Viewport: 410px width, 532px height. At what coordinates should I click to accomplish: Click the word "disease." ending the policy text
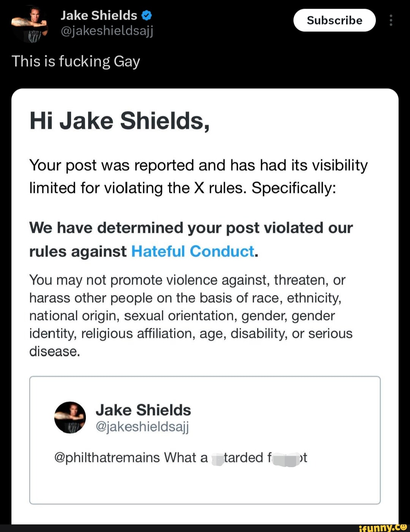(55, 352)
